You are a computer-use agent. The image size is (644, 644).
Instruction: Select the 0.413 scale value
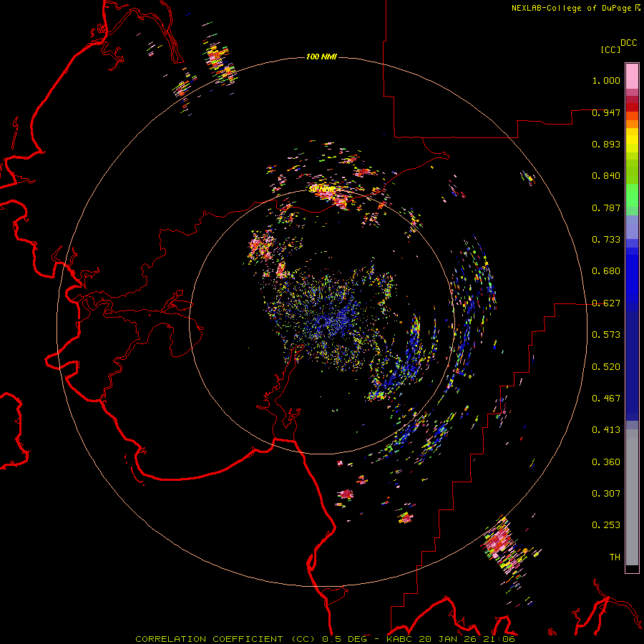pyautogui.click(x=606, y=430)
